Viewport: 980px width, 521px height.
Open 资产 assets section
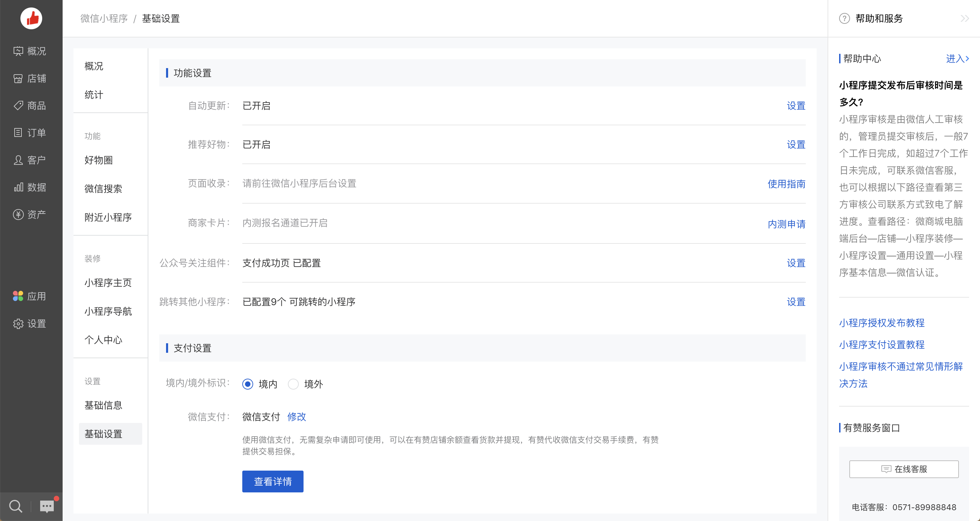point(30,215)
